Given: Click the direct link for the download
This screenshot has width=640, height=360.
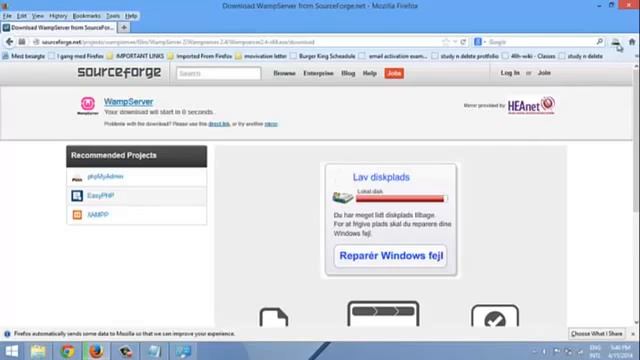Looking at the screenshot, I should point(219,124).
